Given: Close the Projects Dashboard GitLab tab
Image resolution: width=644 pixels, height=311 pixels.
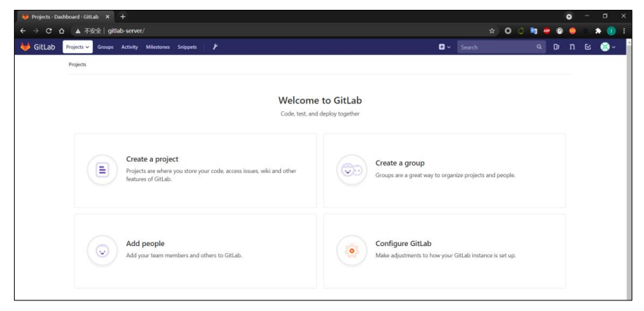Looking at the screenshot, I should 108,17.
